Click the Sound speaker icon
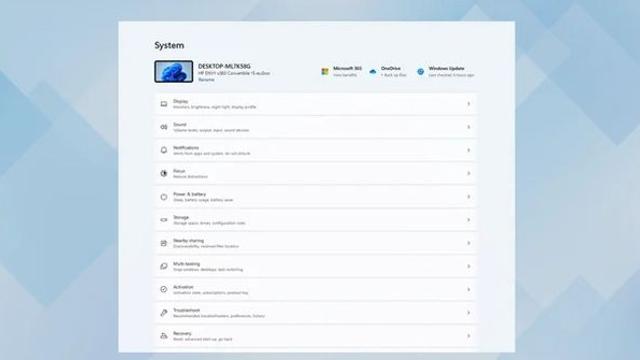The width and height of the screenshot is (640, 360). click(164, 127)
